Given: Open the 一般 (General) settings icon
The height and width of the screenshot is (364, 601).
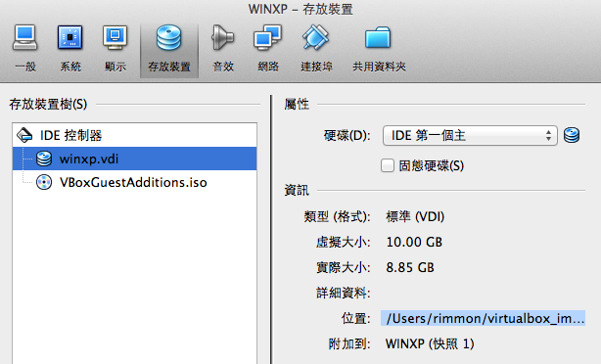Looking at the screenshot, I should (24, 37).
